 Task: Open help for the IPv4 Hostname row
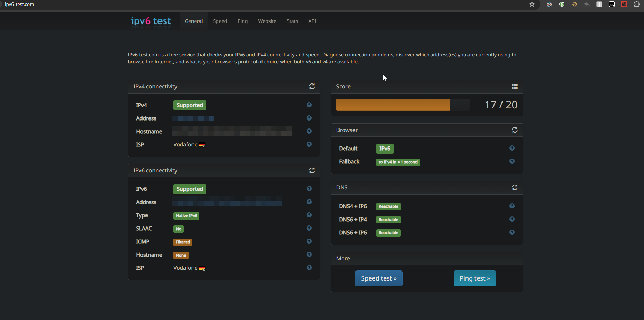pos(309,131)
